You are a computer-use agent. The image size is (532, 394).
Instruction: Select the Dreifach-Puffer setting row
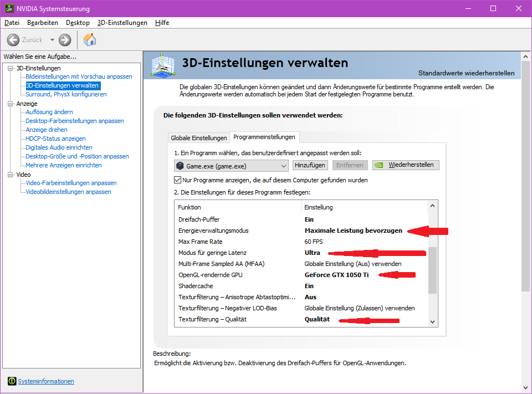pos(301,219)
